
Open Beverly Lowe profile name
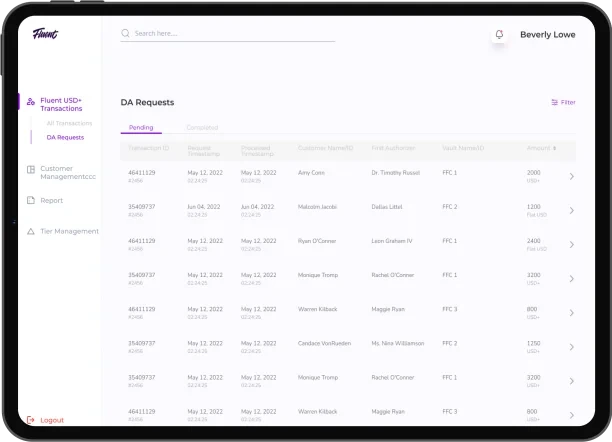548,34
